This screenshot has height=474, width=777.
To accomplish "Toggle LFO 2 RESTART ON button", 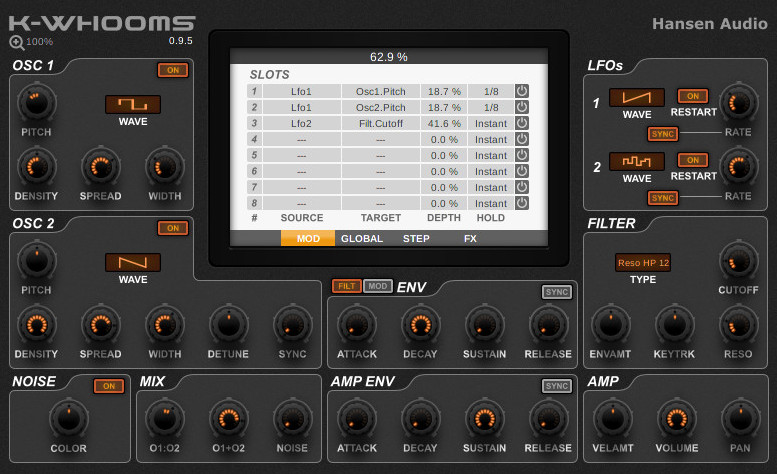I will (x=693, y=160).
